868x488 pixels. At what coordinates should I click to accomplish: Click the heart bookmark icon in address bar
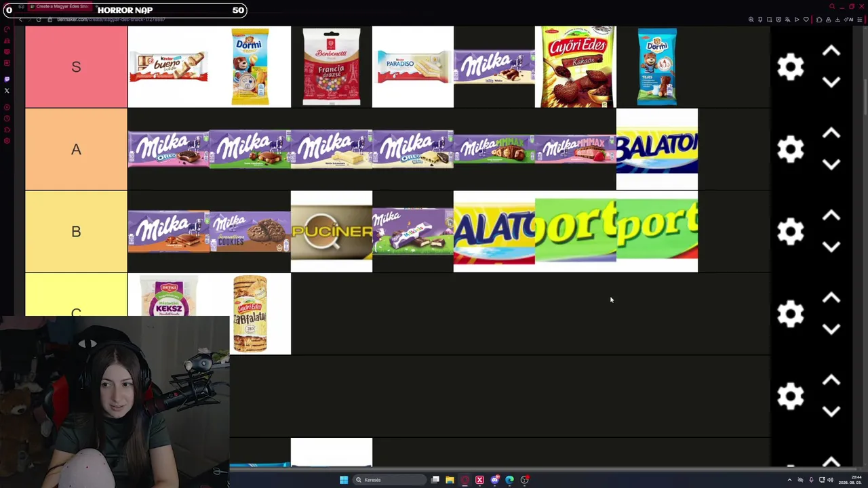(806, 20)
